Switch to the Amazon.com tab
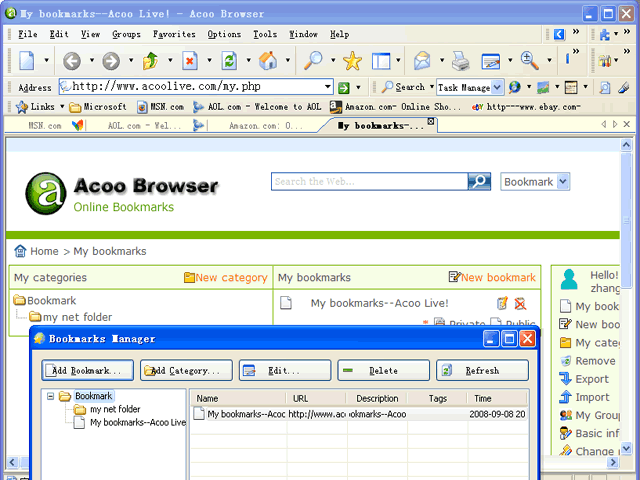The height and width of the screenshot is (480, 640). coord(265,126)
